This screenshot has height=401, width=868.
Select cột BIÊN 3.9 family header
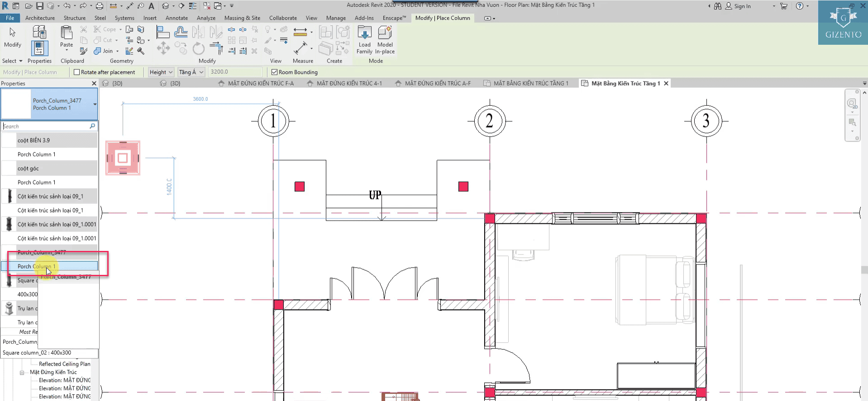(x=49, y=141)
